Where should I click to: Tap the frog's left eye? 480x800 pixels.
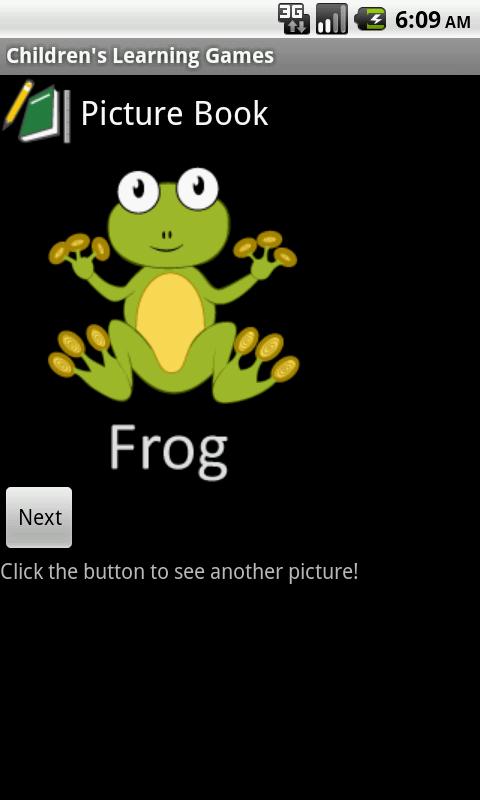pyautogui.click(x=138, y=191)
